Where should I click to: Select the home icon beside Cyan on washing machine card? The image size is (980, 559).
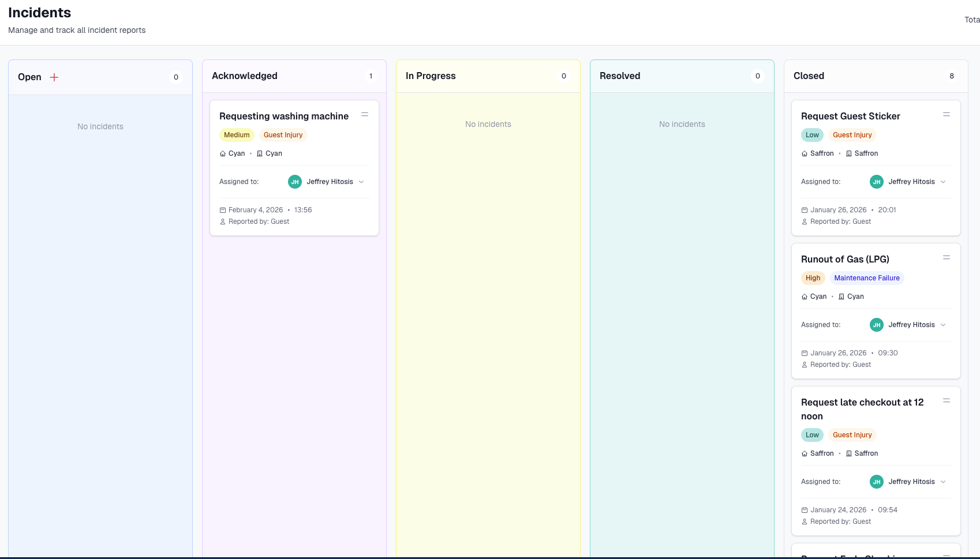(223, 153)
